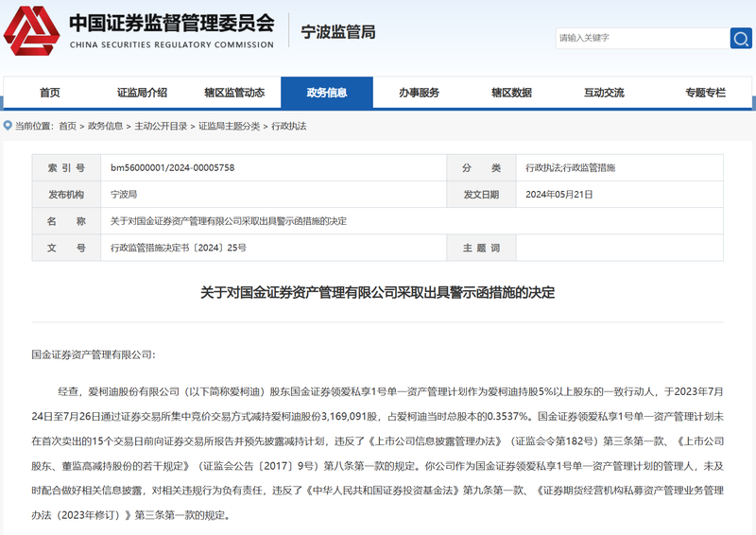The image size is (756, 535).
Task: Open the 辖区监管动态 navigation tab
Action: pos(234,92)
